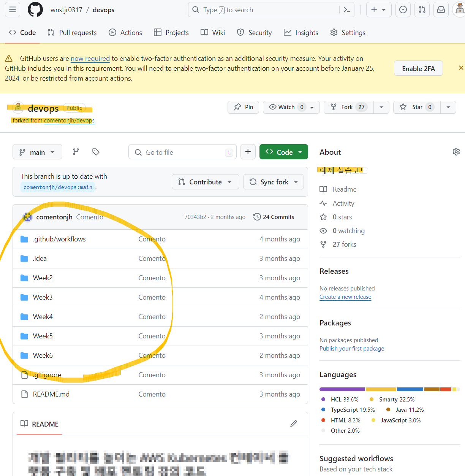The image size is (465, 476).
Task: Click the TypeScript 19.5% language entry
Action: pyautogui.click(x=348, y=410)
